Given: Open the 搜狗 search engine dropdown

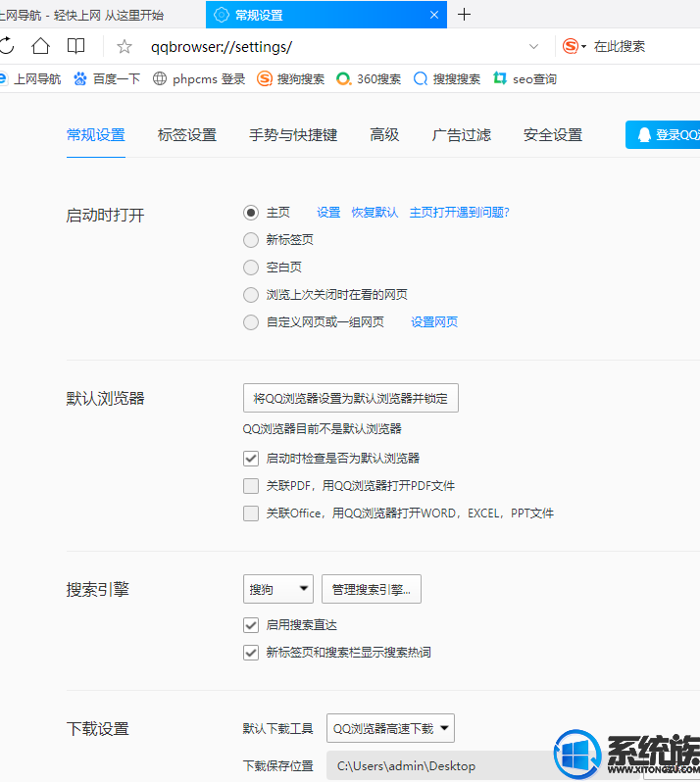Looking at the screenshot, I should 278,590.
